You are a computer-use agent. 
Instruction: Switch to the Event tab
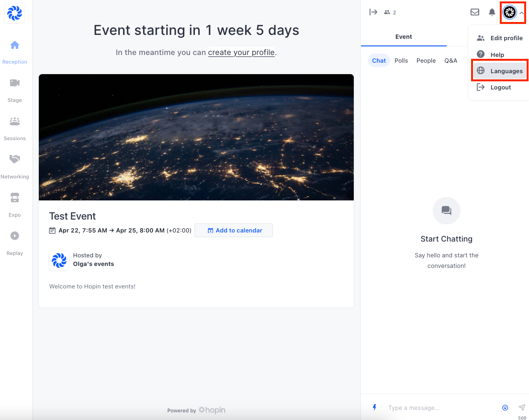coord(404,37)
